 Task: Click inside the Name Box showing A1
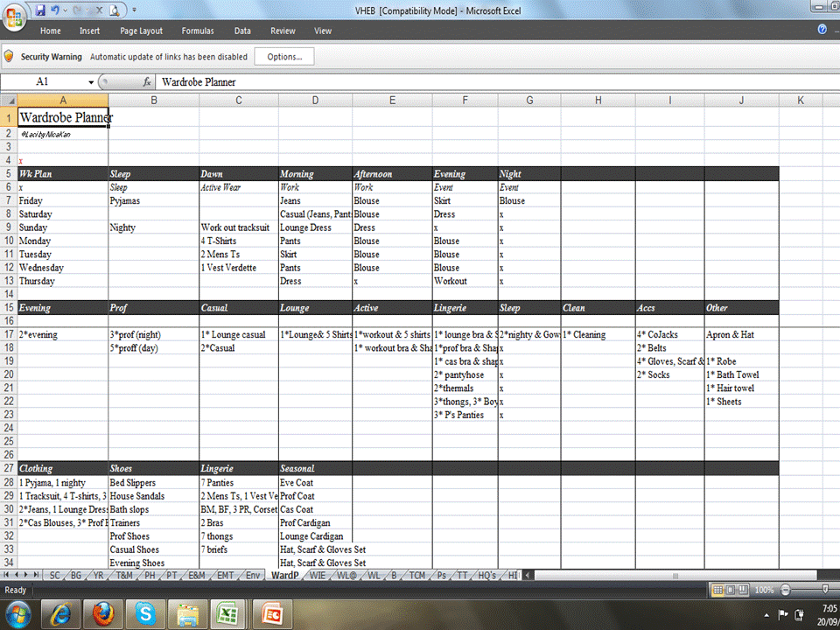[x=43, y=81]
